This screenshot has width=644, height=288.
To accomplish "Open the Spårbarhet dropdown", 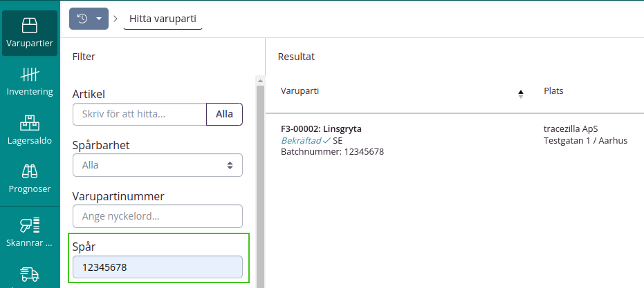I will (157, 165).
